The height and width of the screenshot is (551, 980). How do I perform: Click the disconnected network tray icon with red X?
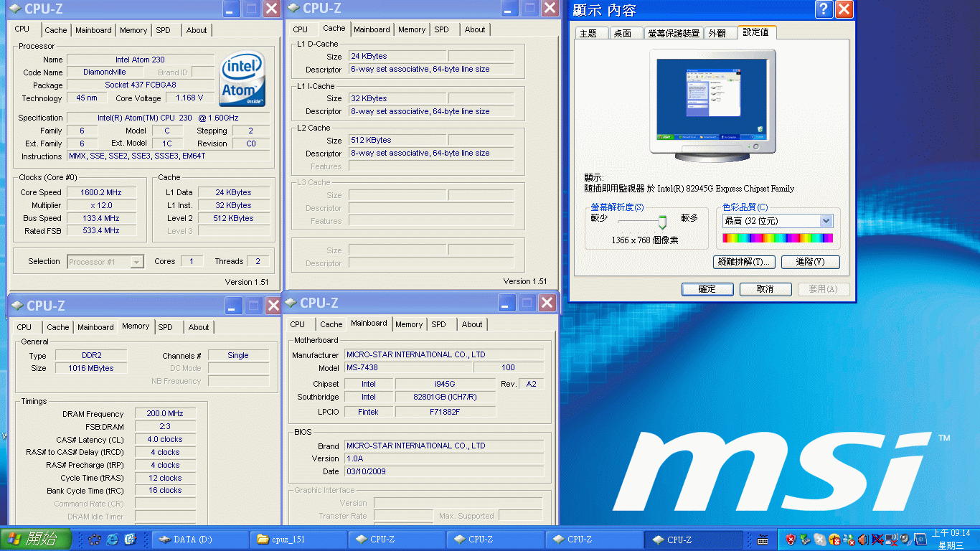coord(892,540)
